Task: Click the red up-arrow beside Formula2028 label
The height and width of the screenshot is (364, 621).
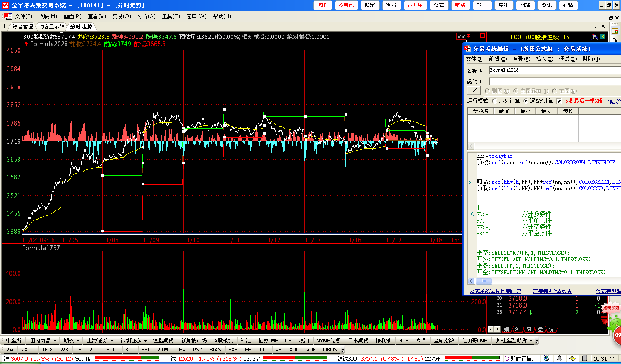Action: 26,44
